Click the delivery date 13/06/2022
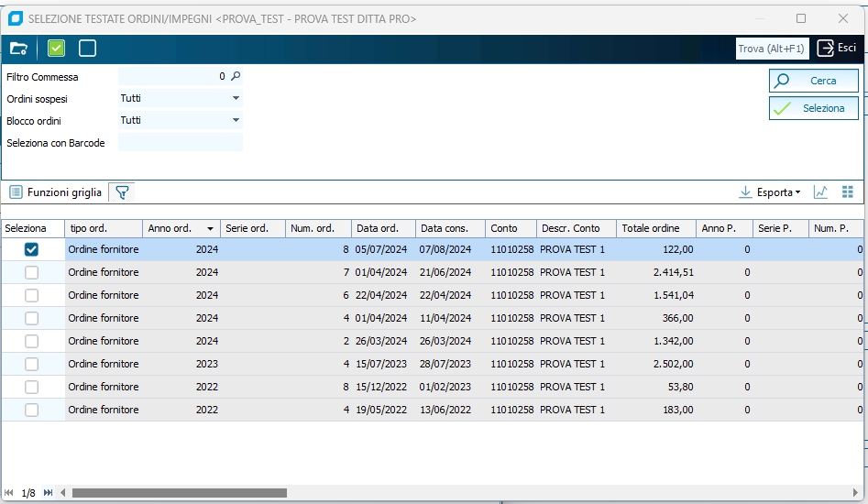868x504 pixels. [451, 410]
